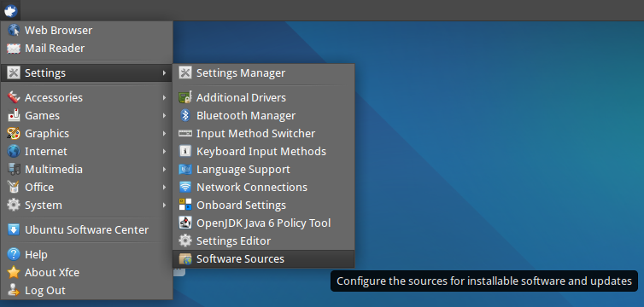Click the Web Browser globe icon

[14, 31]
